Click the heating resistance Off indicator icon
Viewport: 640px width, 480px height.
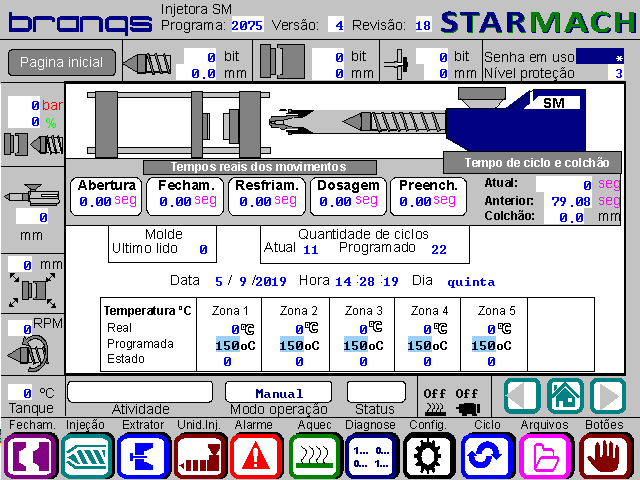click(x=435, y=409)
